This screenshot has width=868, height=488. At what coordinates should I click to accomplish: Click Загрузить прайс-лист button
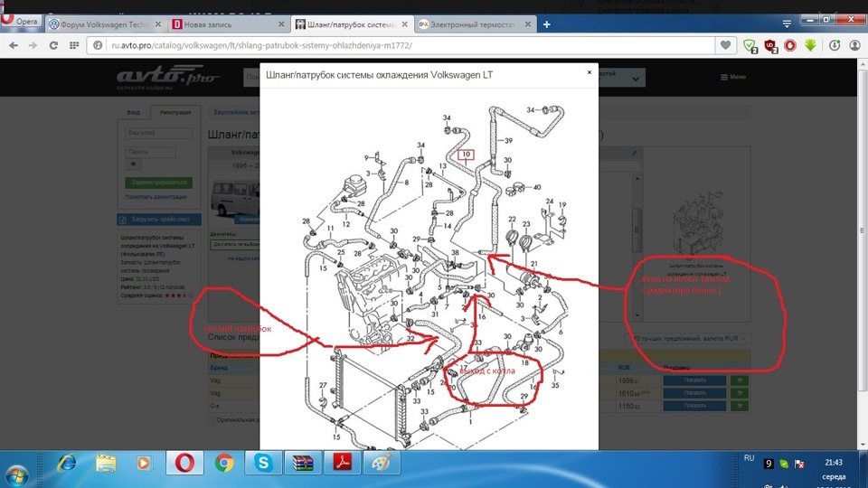(159, 220)
